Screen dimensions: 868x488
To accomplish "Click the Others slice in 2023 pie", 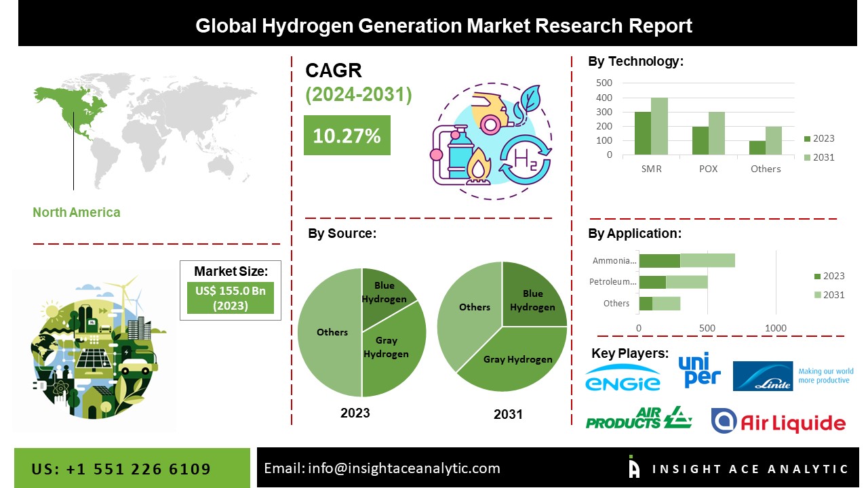I will pyautogui.click(x=329, y=332).
